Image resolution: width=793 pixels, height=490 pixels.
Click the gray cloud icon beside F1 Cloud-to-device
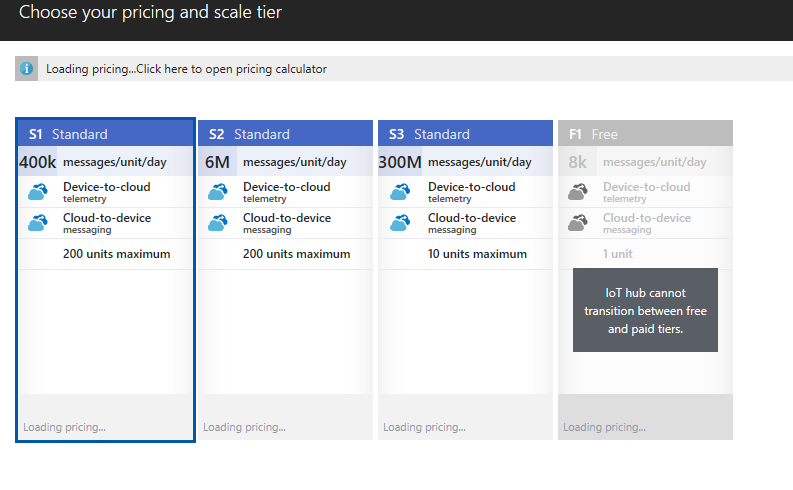578,222
